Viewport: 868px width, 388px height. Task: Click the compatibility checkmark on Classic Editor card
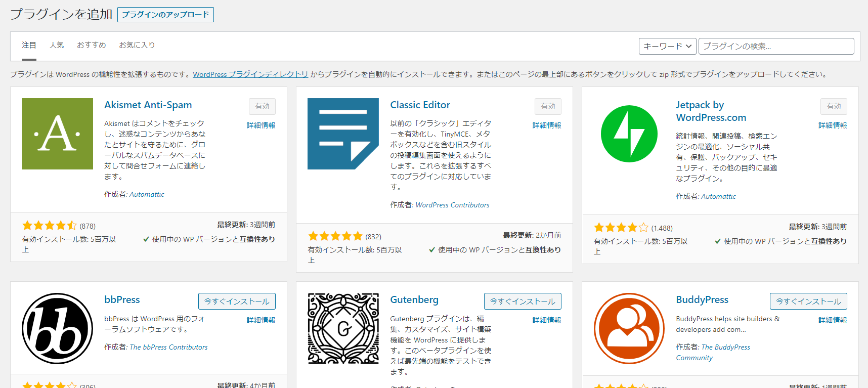click(432, 250)
